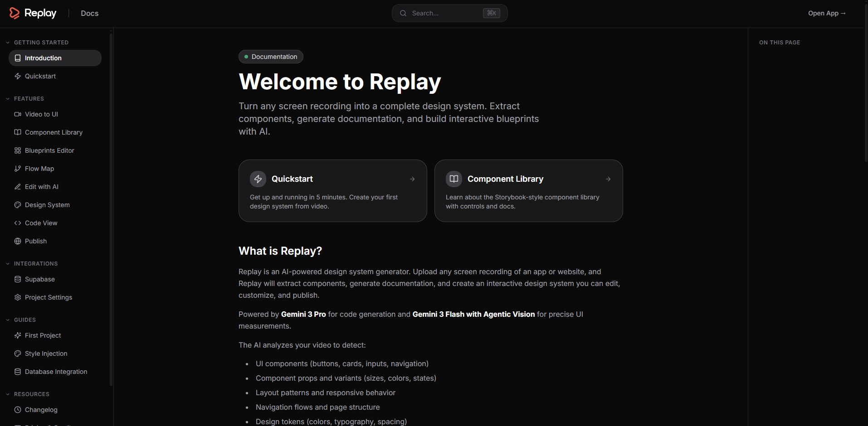Viewport: 868px width, 426px height.
Task: Open the Database Integration guide
Action: pos(55,372)
